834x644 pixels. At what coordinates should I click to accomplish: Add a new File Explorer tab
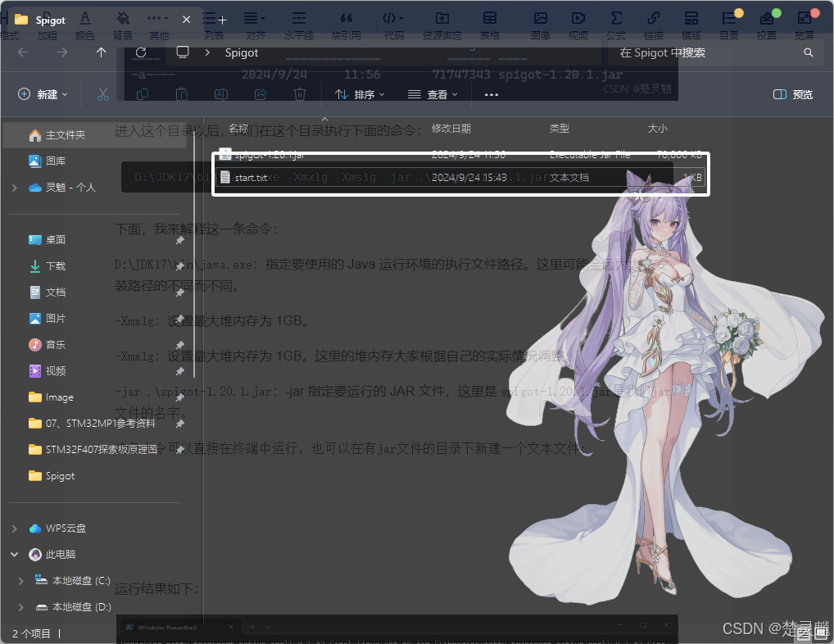222,20
